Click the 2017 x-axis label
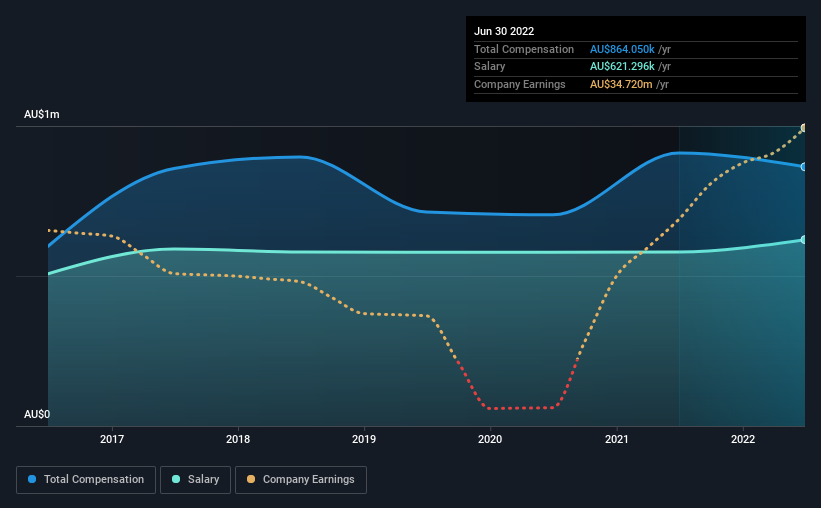This screenshot has height=508, width=821. tap(112, 439)
